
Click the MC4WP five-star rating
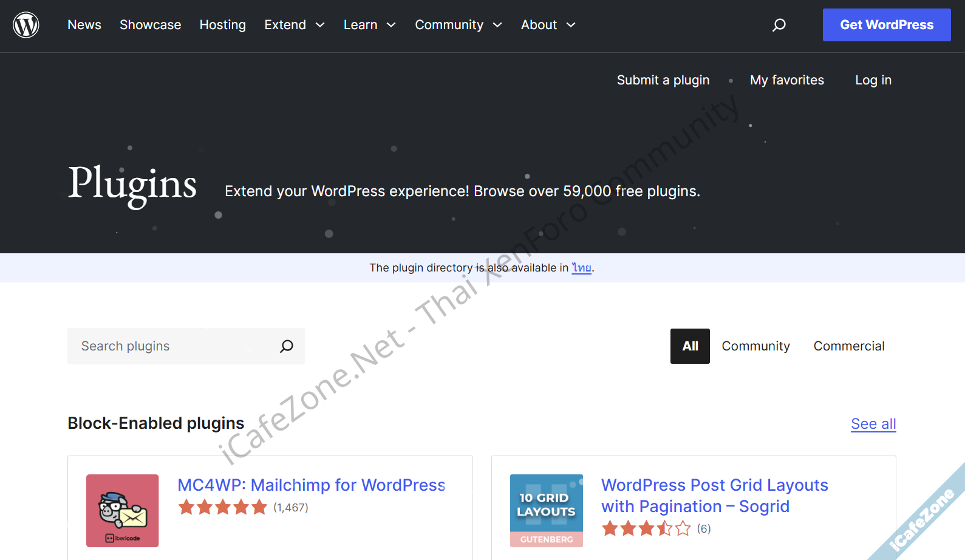click(x=222, y=507)
